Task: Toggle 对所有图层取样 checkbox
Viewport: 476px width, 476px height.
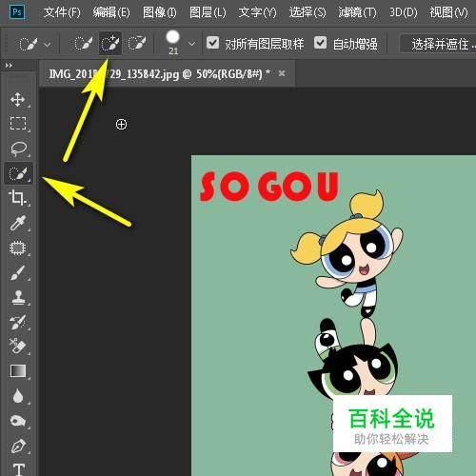Action: [x=212, y=42]
